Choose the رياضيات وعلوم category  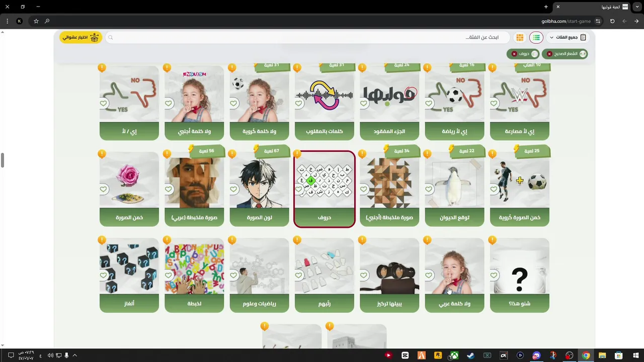pos(259,275)
